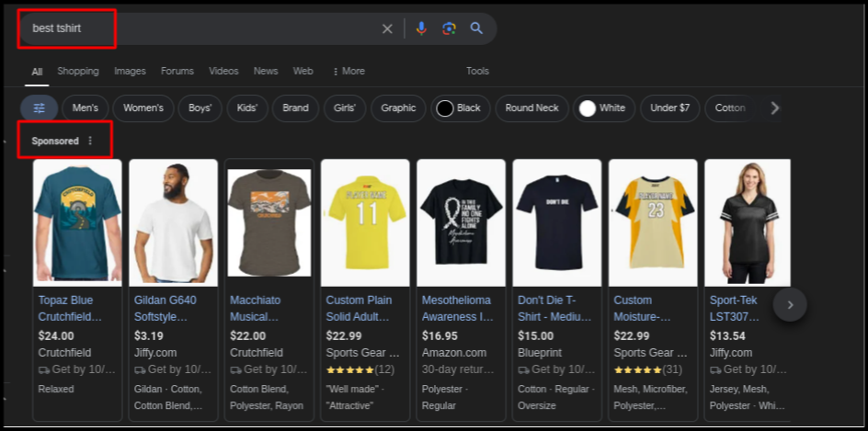The image size is (868, 431).
Task: Select the Black color filter chip
Action: pos(461,108)
